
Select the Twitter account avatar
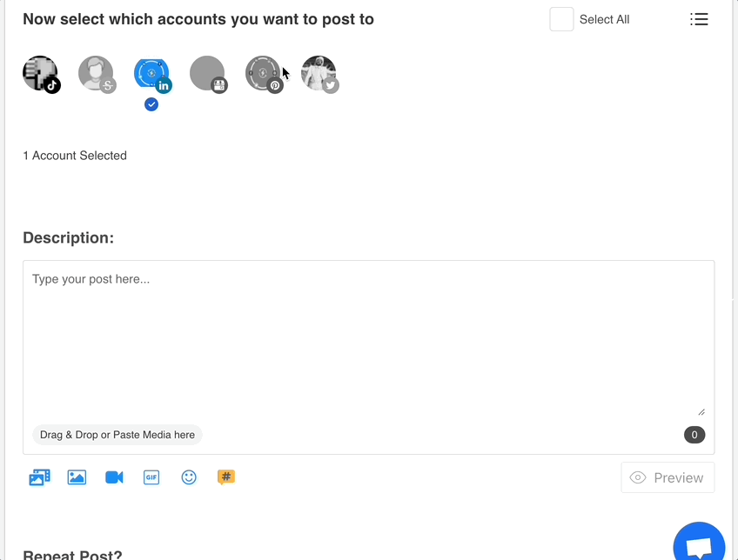pyautogui.click(x=319, y=73)
